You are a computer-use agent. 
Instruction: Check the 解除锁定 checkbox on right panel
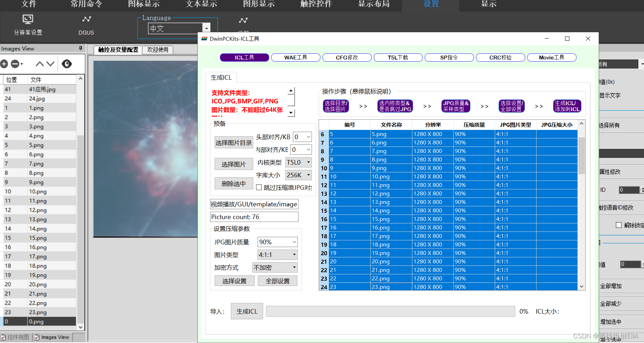(x=619, y=225)
